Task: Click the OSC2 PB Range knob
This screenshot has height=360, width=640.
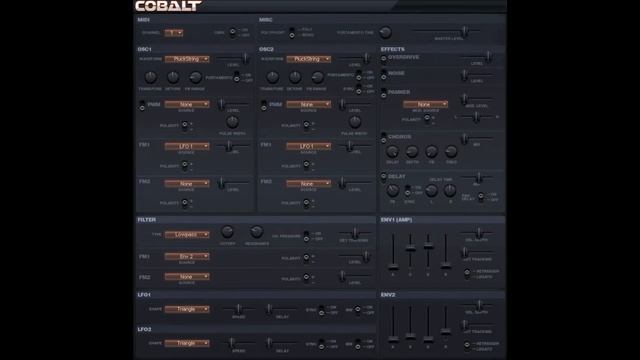Action: click(x=317, y=77)
